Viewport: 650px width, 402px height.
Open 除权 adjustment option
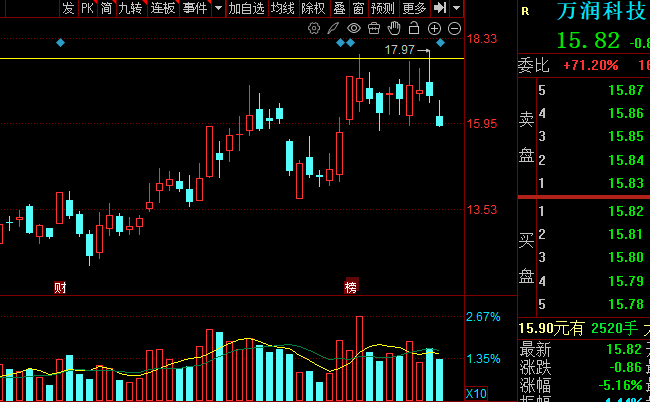point(313,8)
